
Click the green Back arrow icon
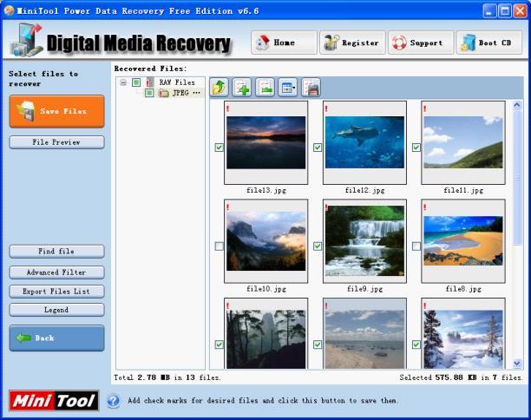(23, 338)
